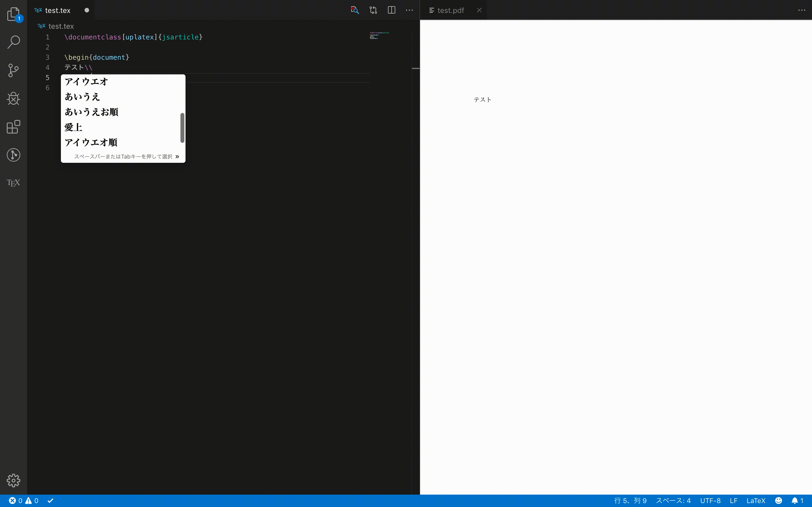The image size is (812, 507).
Task: Toggle the notifications bell in the status bar
Action: (x=795, y=500)
